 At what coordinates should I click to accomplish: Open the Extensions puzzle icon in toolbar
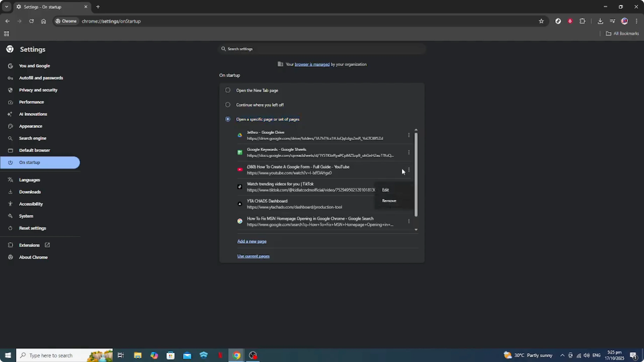(x=582, y=21)
